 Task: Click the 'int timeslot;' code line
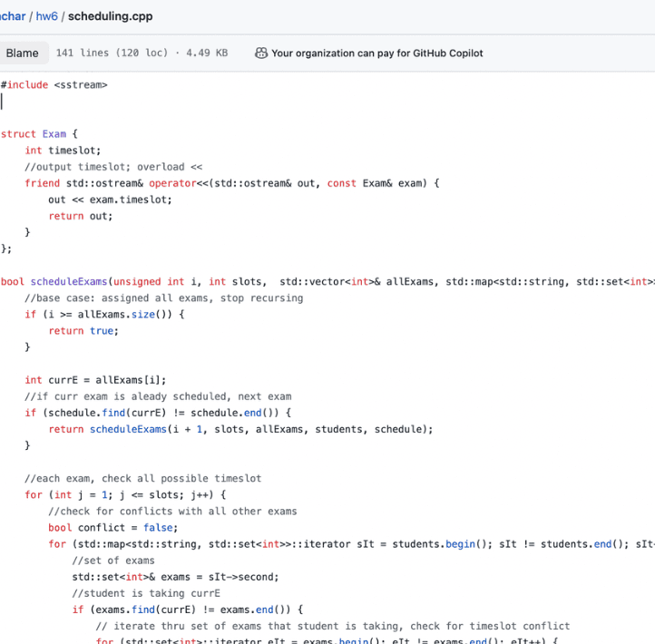coord(63,151)
